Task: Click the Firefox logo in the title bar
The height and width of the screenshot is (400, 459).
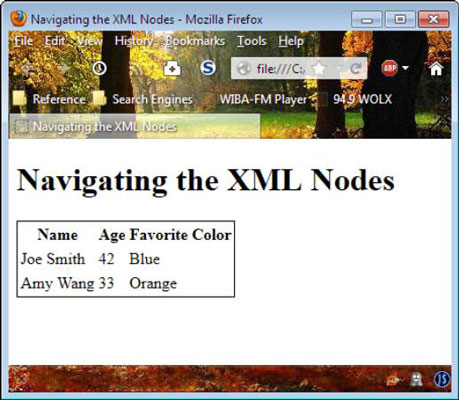Action: pos(18,18)
